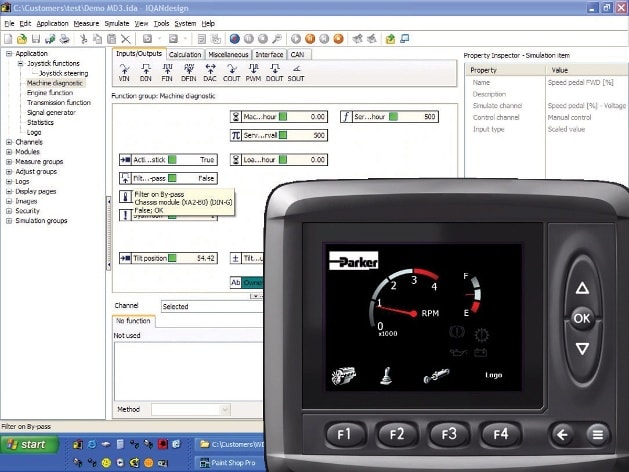Click the joystick icon on simulated display
Image resolution: width=629 pixels, height=472 pixels.
pyautogui.click(x=386, y=376)
